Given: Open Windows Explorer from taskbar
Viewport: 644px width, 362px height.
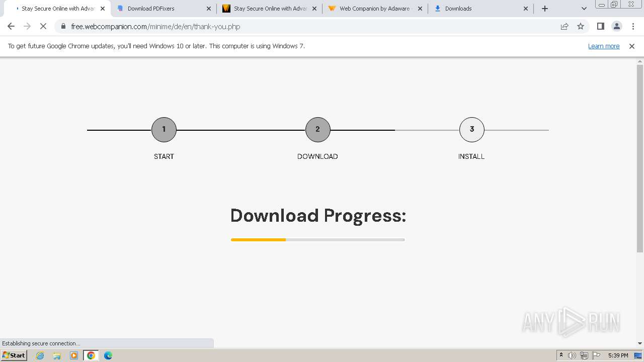Looking at the screenshot, I should [57, 355].
